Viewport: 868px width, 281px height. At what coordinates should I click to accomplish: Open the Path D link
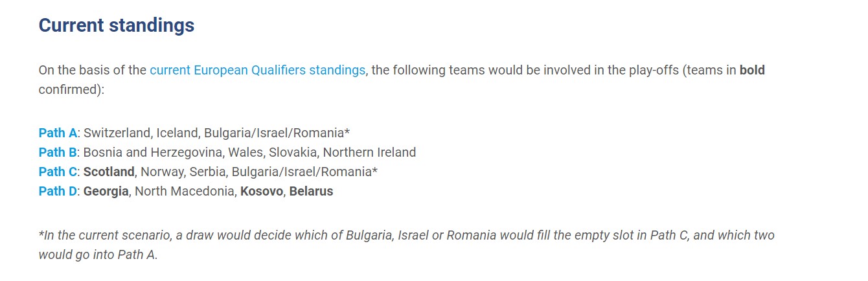tap(58, 191)
